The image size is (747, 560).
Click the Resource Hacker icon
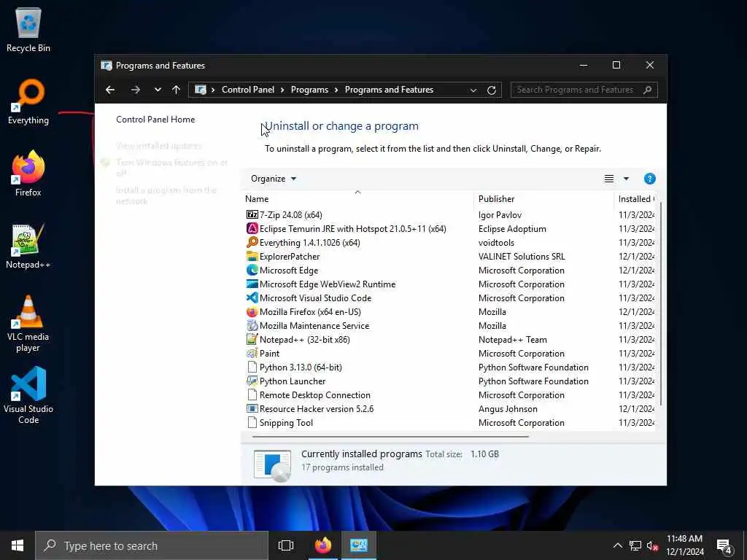252,408
